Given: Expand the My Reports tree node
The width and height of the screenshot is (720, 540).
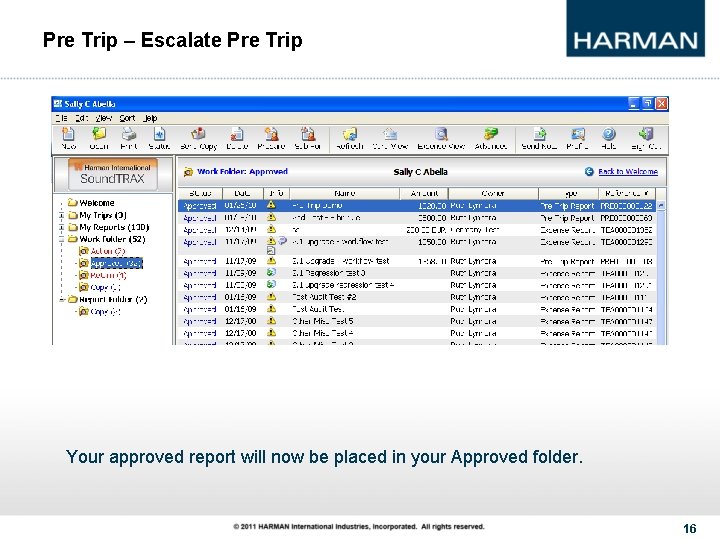Looking at the screenshot, I should (62, 227).
